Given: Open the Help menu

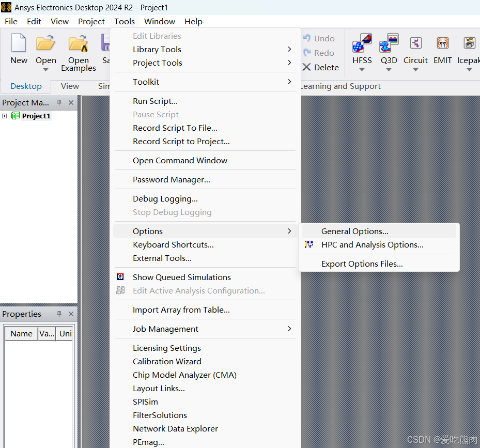Looking at the screenshot, I should coord(193,21).
